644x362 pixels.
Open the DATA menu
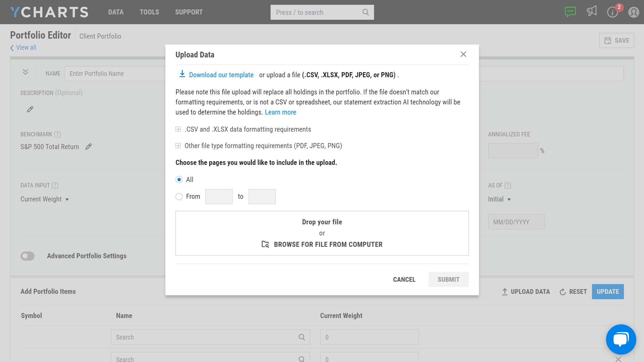pos(116,12)
